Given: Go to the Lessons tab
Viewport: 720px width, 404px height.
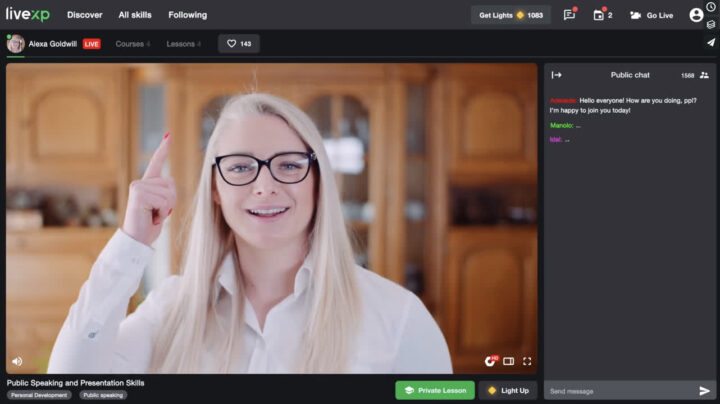Looking at the screenshot, I should coord(183,44).
